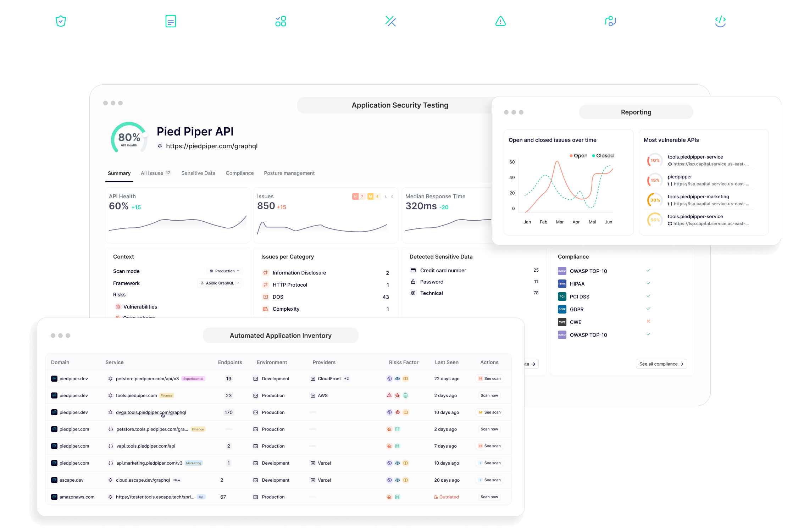The height and width of the screenshot is (532, 787).
Task: Click the warning triangle icon at top
Action: click(500, 21)
